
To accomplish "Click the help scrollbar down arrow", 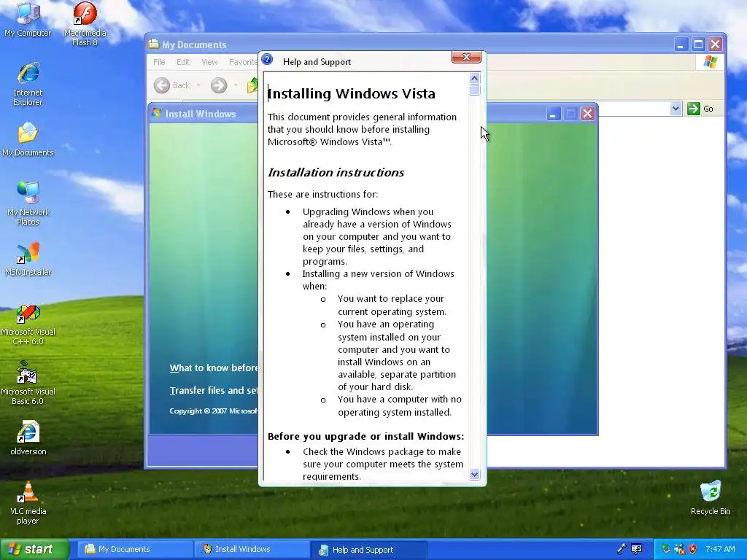I will (x=474, y=474).
